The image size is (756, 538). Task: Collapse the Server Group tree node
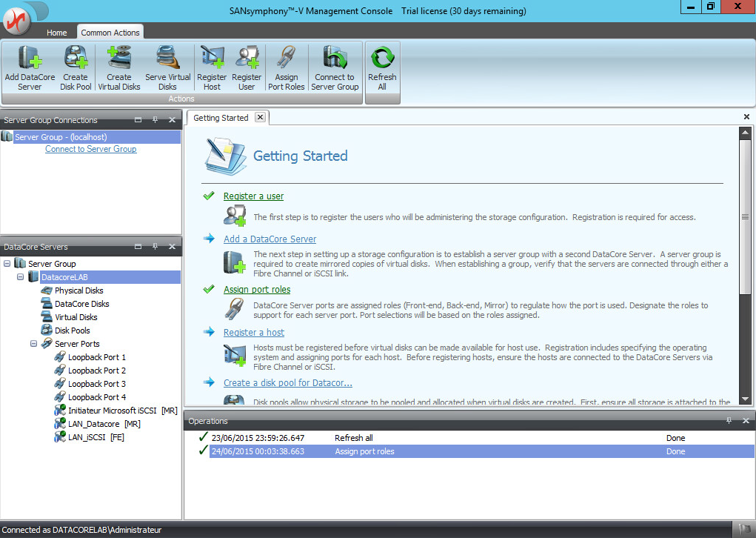[7, 264]
